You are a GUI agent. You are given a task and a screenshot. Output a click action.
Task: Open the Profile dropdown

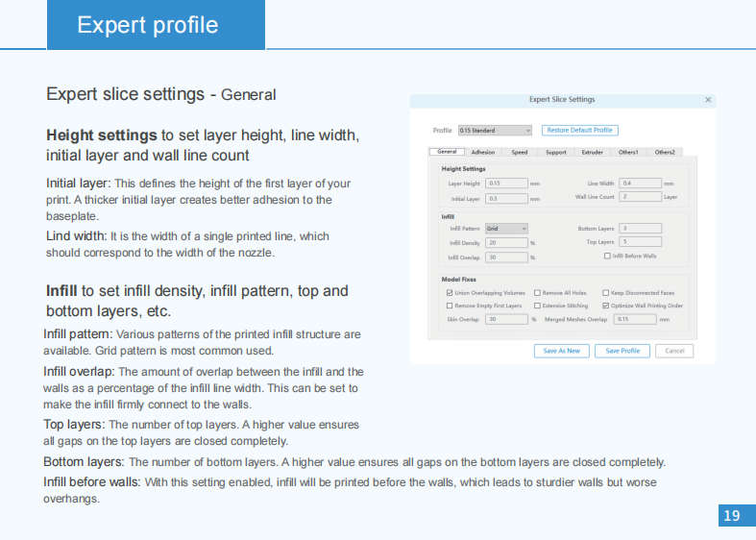pos(495,130)
